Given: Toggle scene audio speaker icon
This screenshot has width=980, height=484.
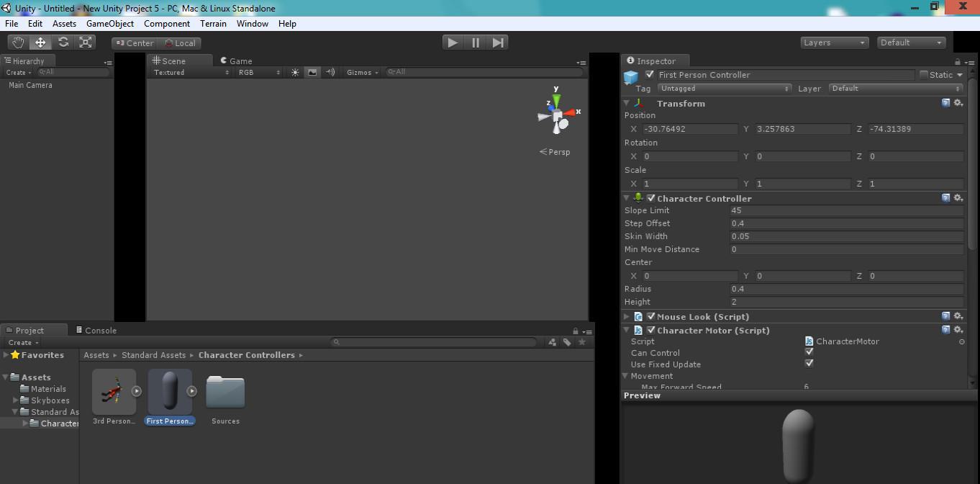Looking at the screenshot, I should coord(330,72).
